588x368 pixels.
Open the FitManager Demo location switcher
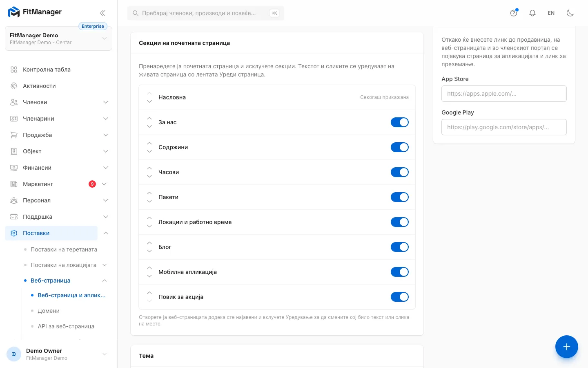point(58,38)
